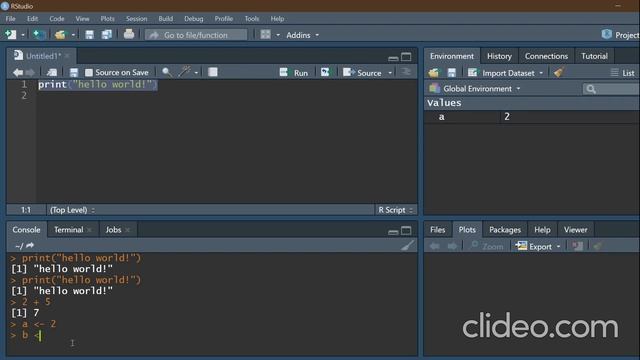Maximize the source editor pane
The height and width of the screenshot is (360, 640).
[x=406, y=57]
